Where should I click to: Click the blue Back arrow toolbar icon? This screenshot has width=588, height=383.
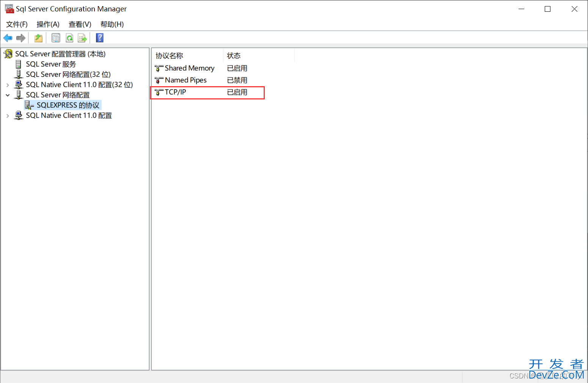click(8, 38)
